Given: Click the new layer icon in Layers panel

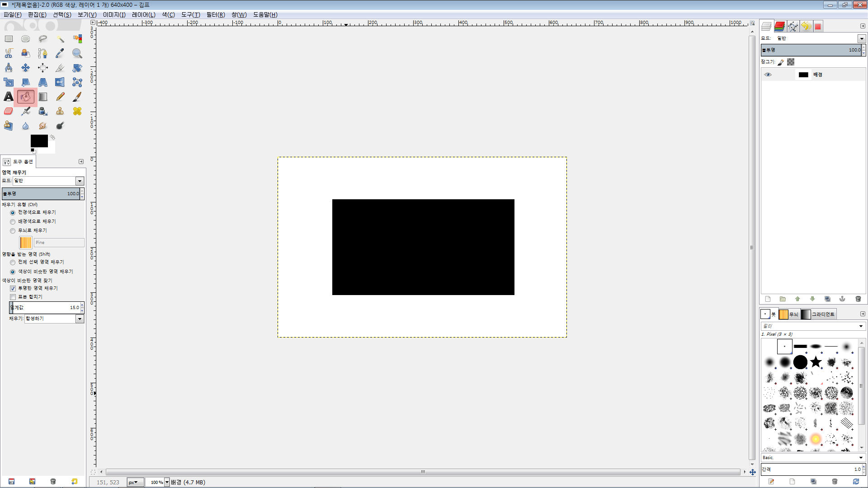Looking at the screenshot, I should coord(768,299).
